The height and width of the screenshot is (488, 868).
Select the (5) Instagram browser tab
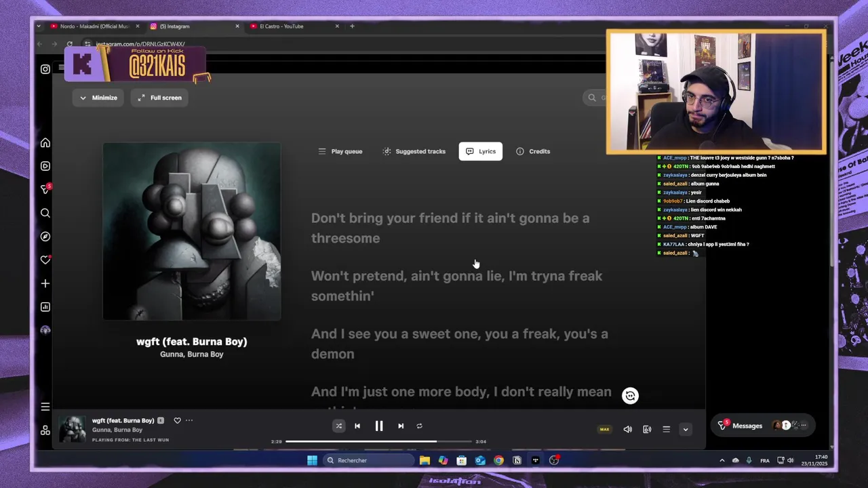[193, 26]
